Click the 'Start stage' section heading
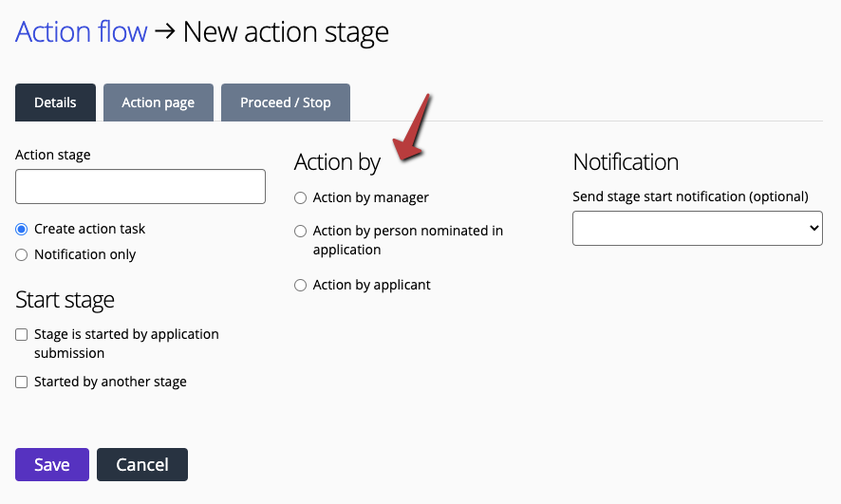The height and width of the screenshot is (504, 841). pos(65,300)
